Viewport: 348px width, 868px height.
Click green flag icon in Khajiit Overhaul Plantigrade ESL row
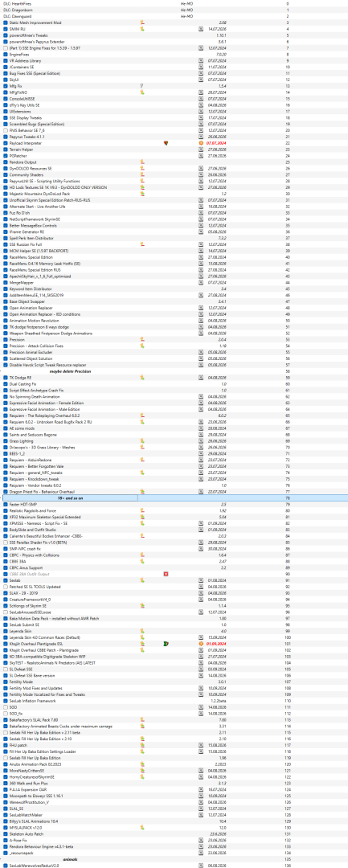(x=166, y=645)
